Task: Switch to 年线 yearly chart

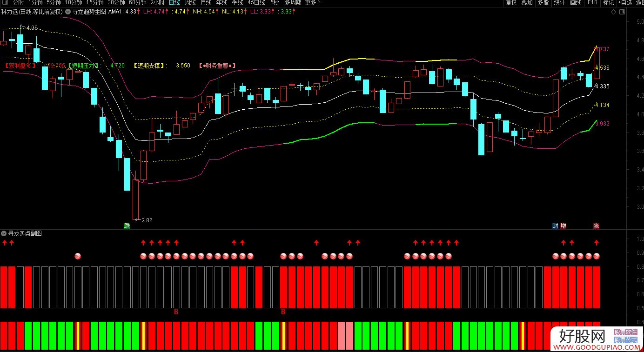Action: coord(222,3)
